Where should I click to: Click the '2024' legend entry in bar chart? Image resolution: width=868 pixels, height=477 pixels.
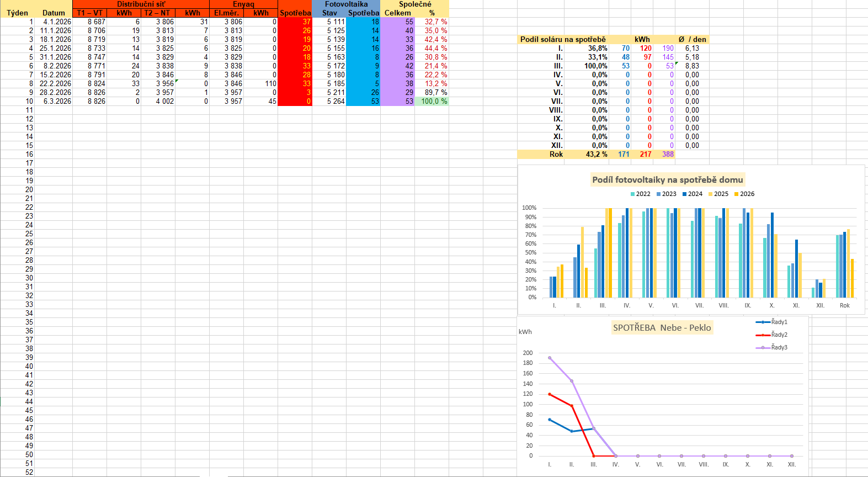pos(692,194)
